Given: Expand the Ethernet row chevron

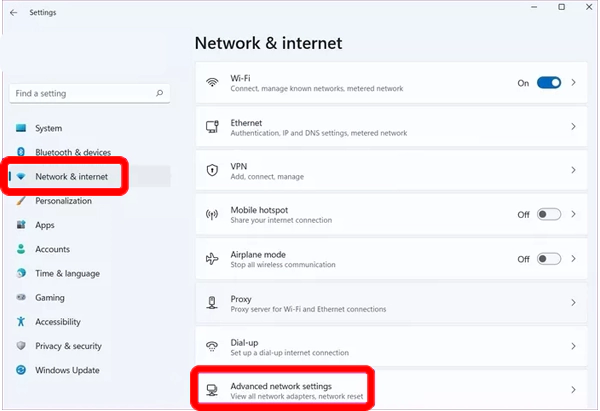Looking at the screenshot, I should tap(573, 127).
